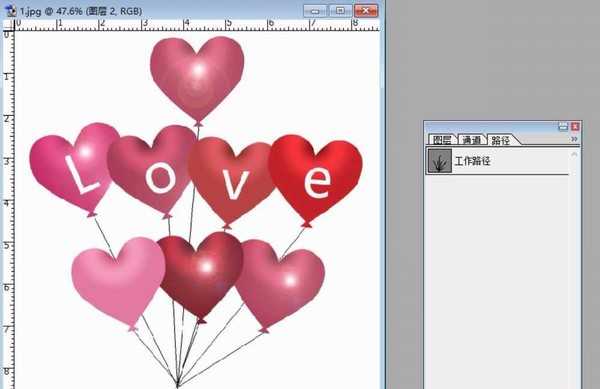The height and width of the screenshot is (389, 600).
Task: Maximize the 1.jpg document window
Action: tap(340, 11)
